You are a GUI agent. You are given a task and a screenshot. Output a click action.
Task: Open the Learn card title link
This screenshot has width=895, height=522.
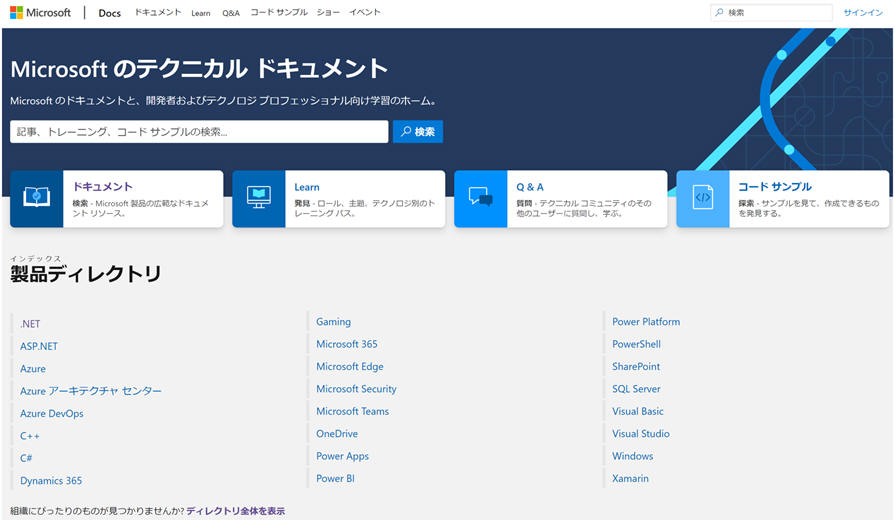point(307,187)
